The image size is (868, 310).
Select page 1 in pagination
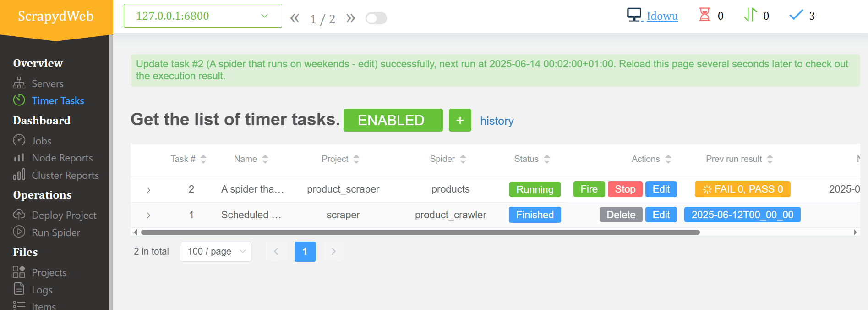(x=305, y=251)
